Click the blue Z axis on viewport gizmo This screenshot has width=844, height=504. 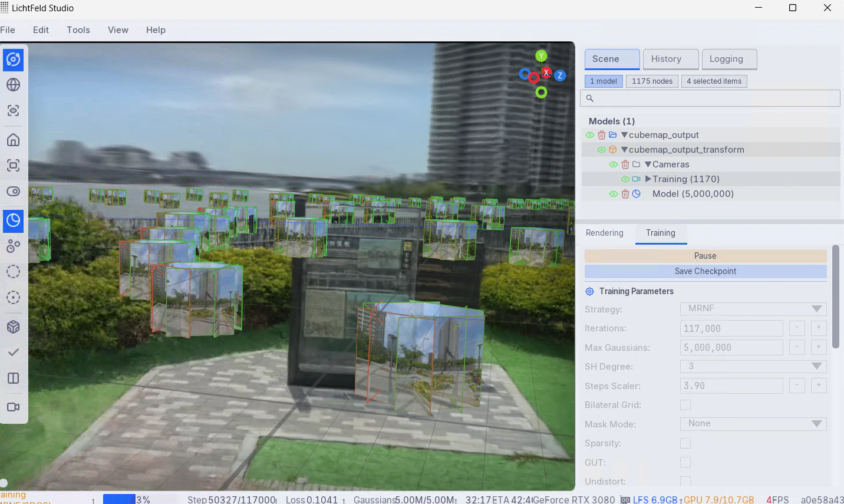[560, 75]
